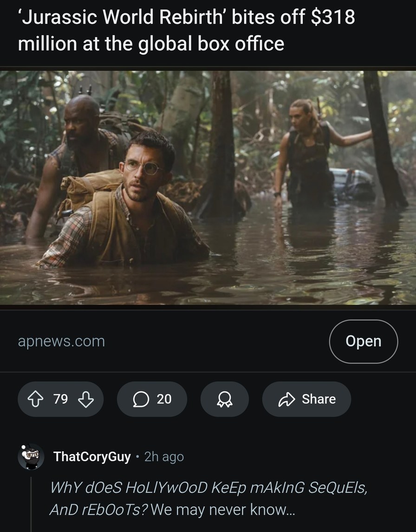This screenshot has height=532, width=416.
Task: Give an award using the ribbon icon
Action: coord(224,398)
